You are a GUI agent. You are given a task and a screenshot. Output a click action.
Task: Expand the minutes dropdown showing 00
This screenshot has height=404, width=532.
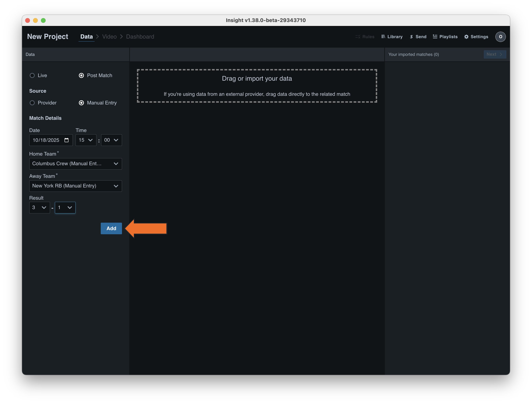coord(111,140)
